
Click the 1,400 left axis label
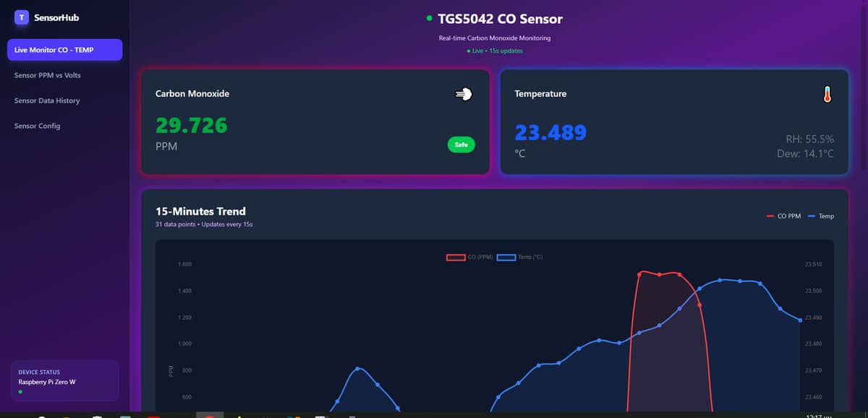[184, 291]
